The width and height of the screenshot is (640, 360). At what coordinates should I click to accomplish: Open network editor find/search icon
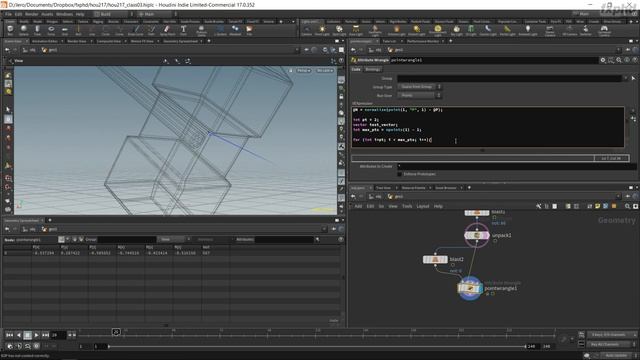[627, 207]
